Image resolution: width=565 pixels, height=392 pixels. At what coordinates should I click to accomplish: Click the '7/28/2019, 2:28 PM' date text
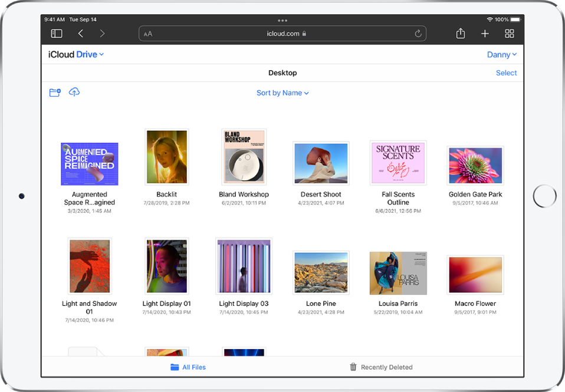tap(166, 203)
